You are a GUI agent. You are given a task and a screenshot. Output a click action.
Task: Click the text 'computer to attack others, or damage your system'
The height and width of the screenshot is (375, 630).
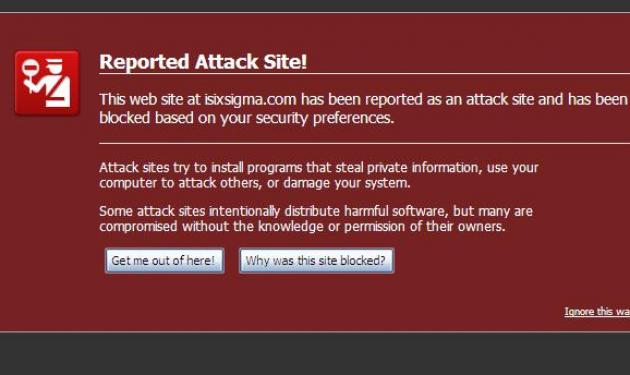255,183
